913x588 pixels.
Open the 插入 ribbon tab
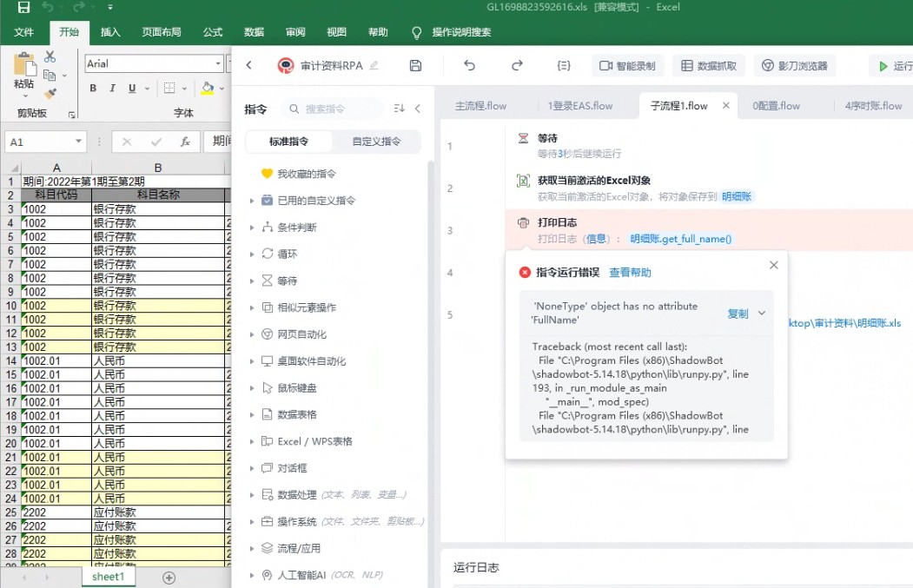(110, 32)
